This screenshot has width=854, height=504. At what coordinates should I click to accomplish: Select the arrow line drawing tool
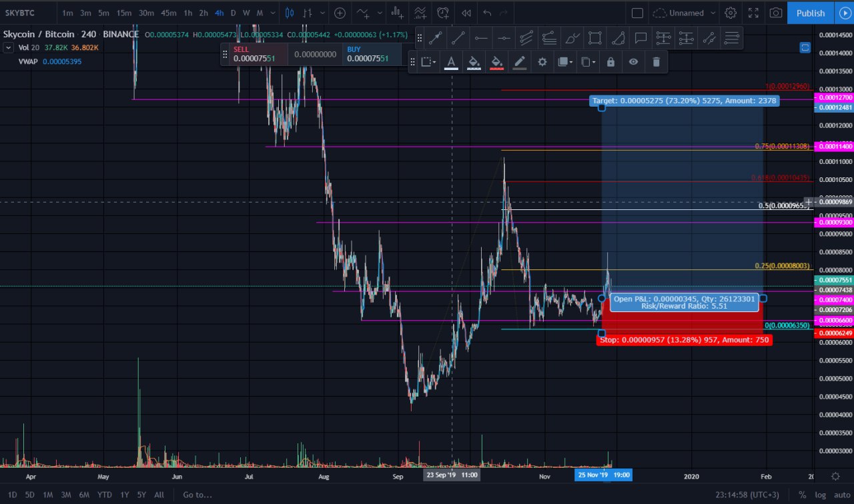(435, 39)
